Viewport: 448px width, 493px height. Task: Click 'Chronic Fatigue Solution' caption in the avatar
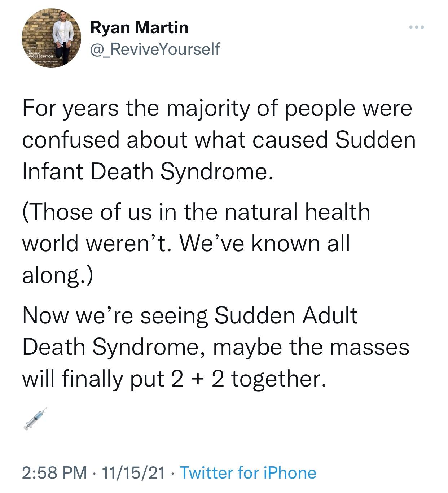point(40,55)
